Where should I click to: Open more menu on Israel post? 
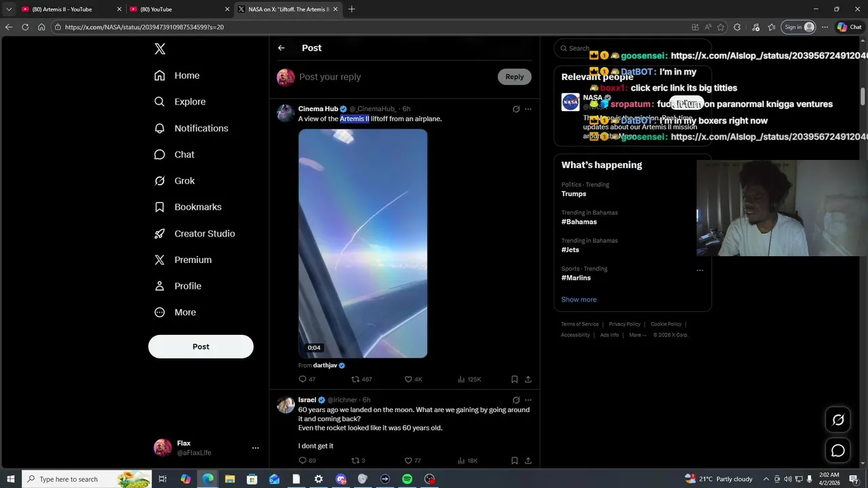[x=528, y=400]
